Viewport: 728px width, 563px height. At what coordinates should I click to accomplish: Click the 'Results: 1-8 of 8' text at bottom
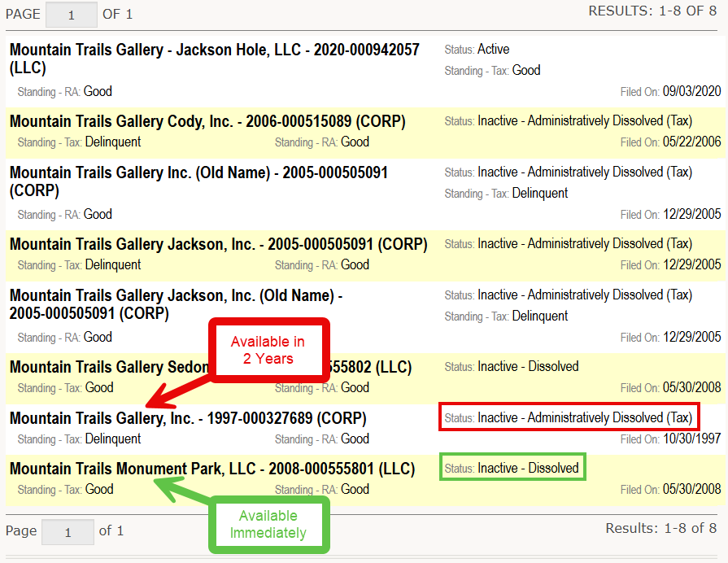click(x=660, y=529)
